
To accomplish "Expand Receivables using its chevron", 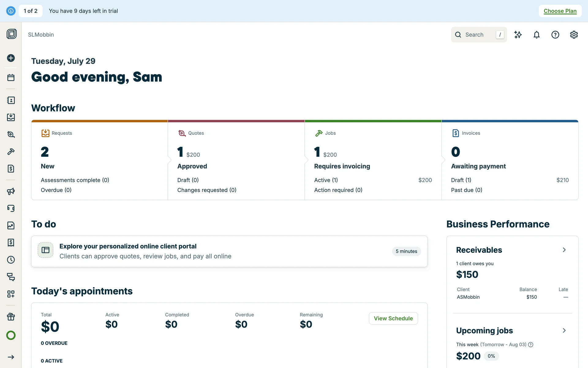I will click(x=564, y=250).
